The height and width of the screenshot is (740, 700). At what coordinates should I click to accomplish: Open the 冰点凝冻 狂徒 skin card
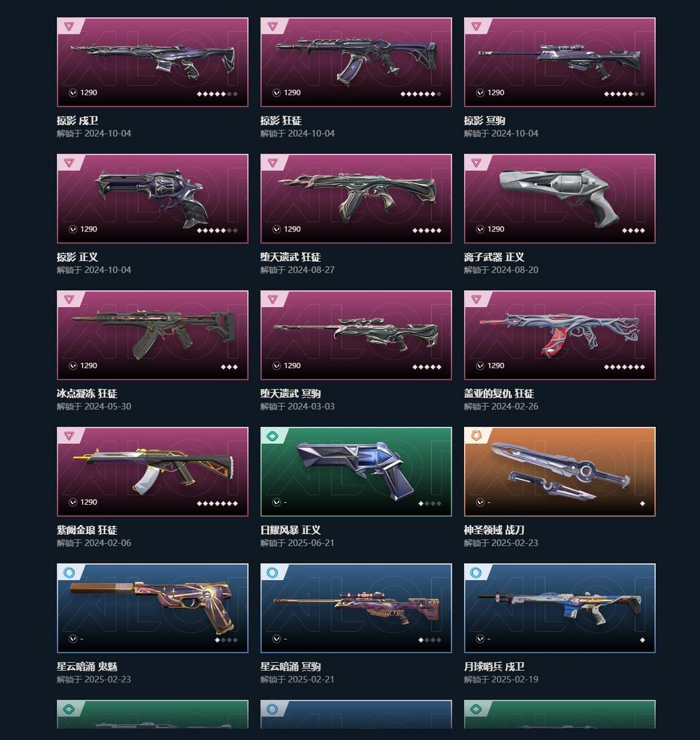152,335
